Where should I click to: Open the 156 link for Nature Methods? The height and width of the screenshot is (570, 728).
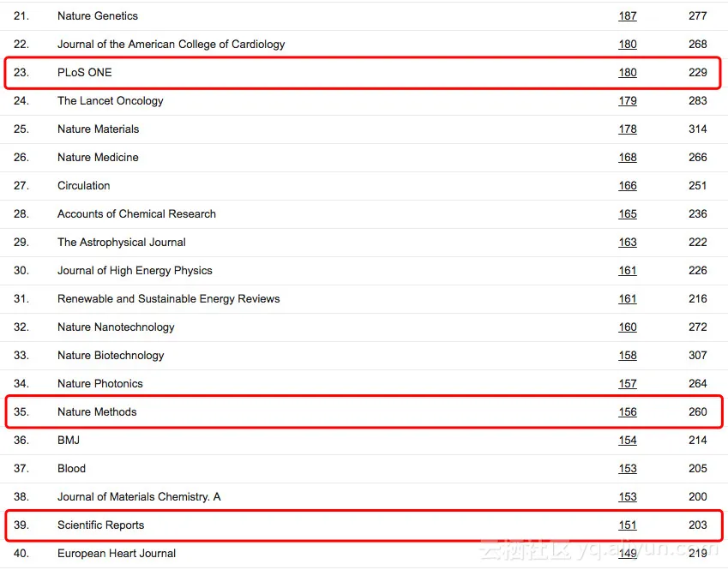(628, 412)
